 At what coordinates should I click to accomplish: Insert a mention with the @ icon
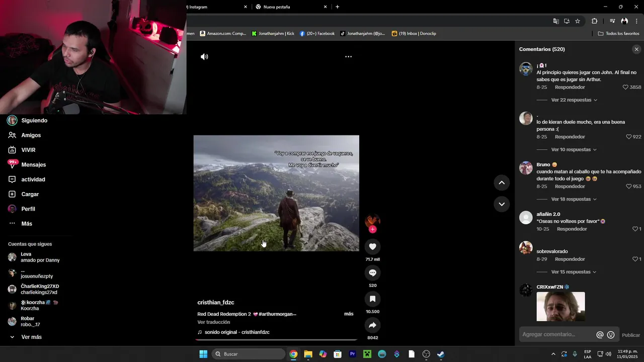tap(600, 335)
